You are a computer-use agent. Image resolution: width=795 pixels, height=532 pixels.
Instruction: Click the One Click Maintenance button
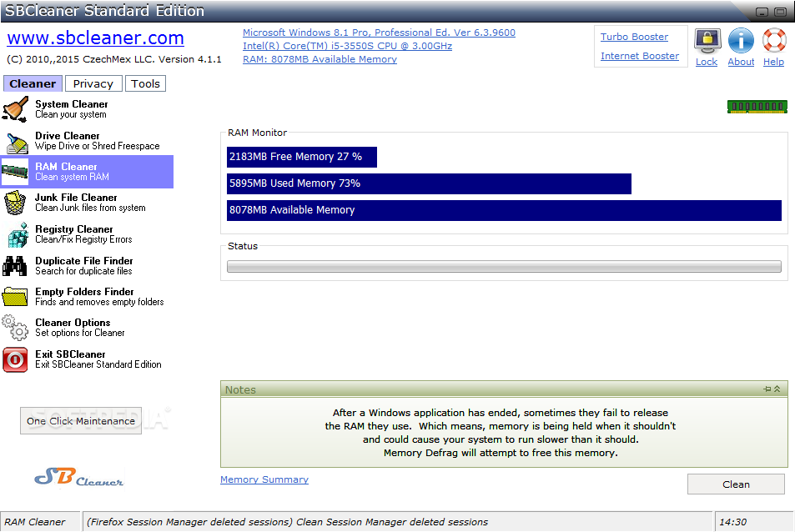pos(81,420)
